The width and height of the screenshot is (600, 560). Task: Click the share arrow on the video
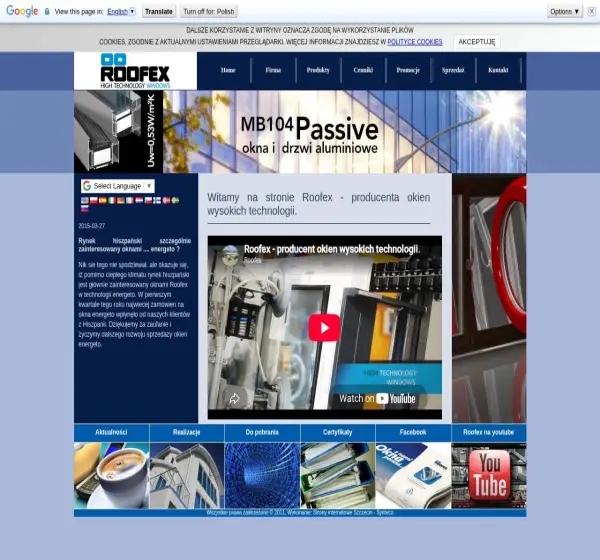[234, 399]
